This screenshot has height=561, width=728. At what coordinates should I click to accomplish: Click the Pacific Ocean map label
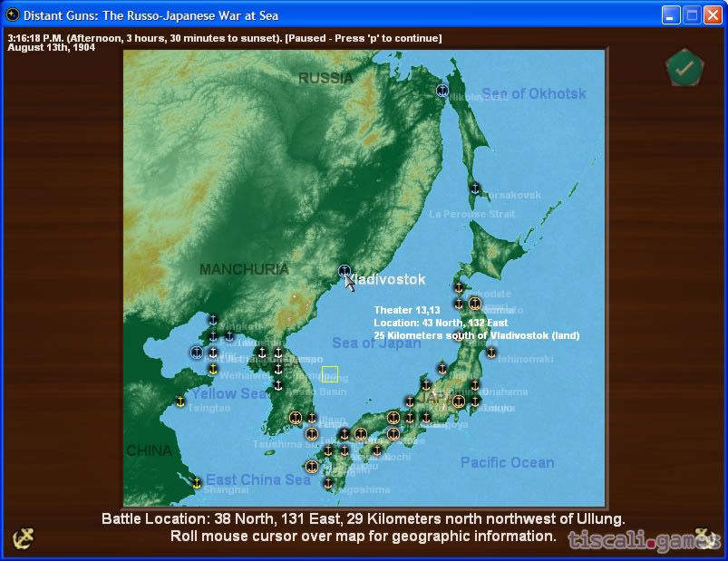[507, 462]
